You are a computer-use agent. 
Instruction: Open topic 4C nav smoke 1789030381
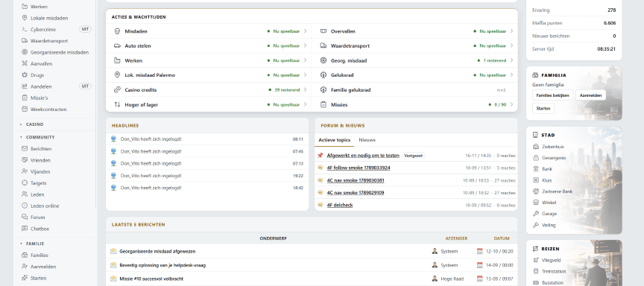coord(356,180)
